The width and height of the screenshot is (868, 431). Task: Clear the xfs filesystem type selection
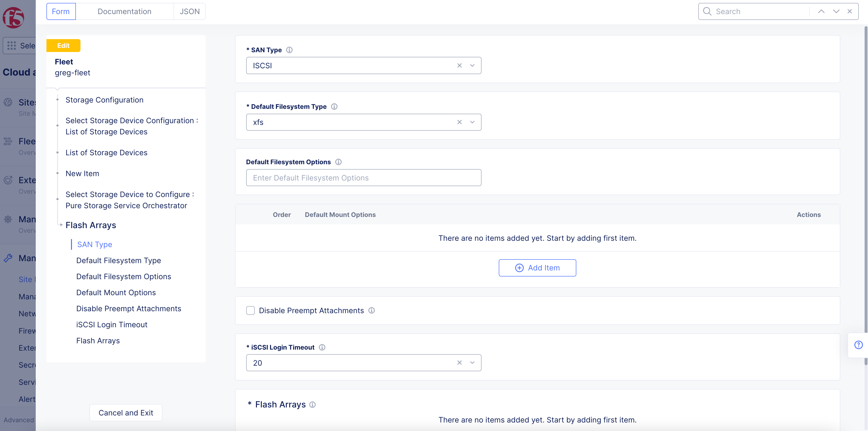[x=459, y=122]
